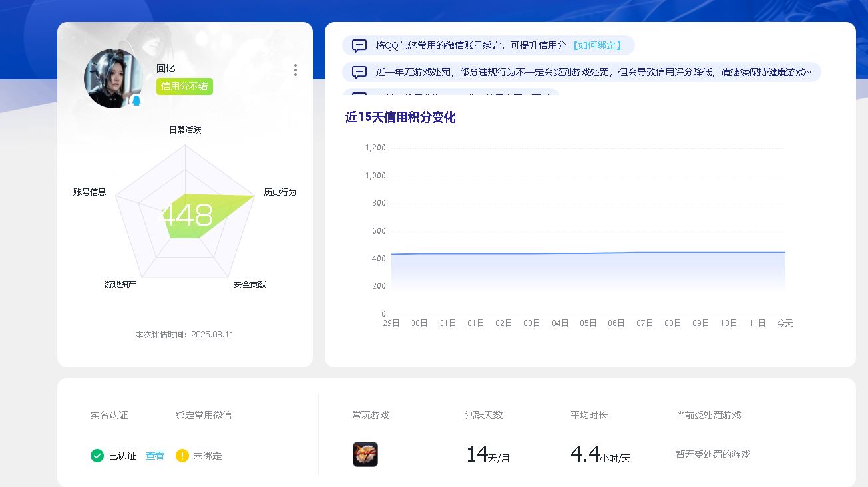Viewport: 868px width, 487px height.
Task: Click the credit score line on the chart
Action: click(586, 253)
